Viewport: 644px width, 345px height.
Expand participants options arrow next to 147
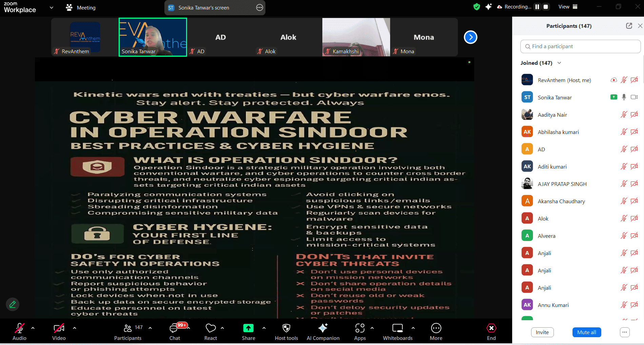150,328
